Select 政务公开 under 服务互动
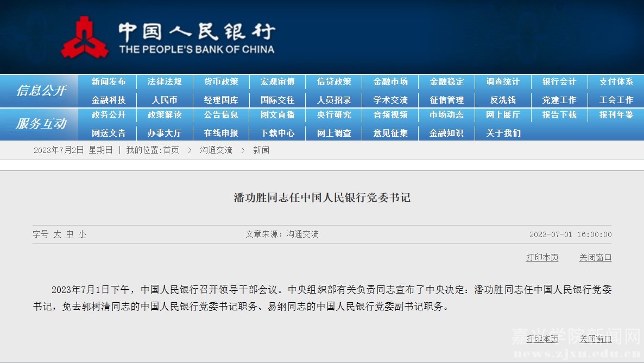Screen dimensions: 644x363 click(x=109, y=115)
